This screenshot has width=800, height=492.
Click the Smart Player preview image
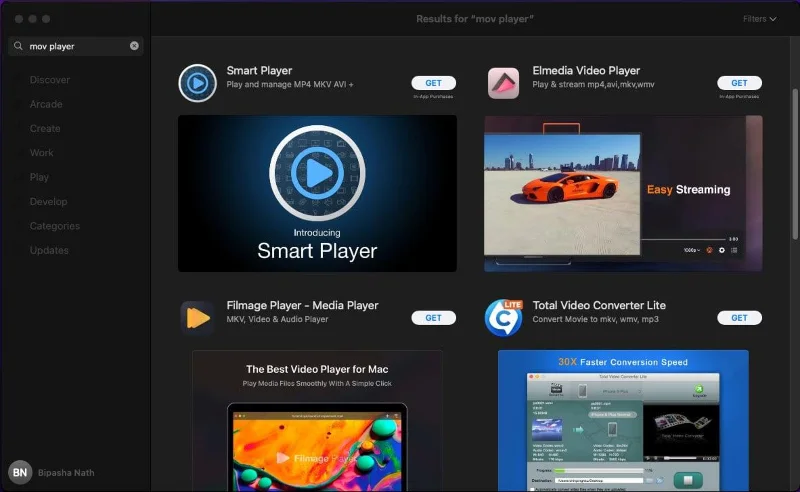click(317, 193)
